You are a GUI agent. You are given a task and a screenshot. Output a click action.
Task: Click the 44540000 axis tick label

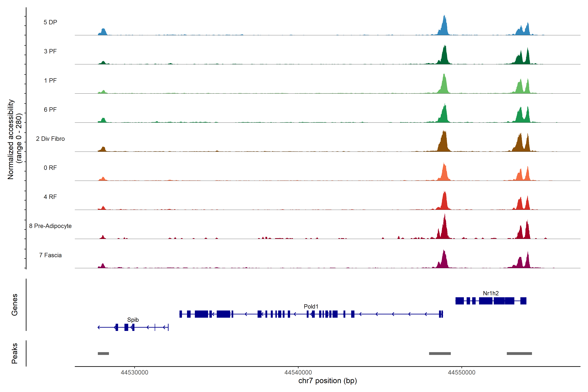tap(298, 373)
